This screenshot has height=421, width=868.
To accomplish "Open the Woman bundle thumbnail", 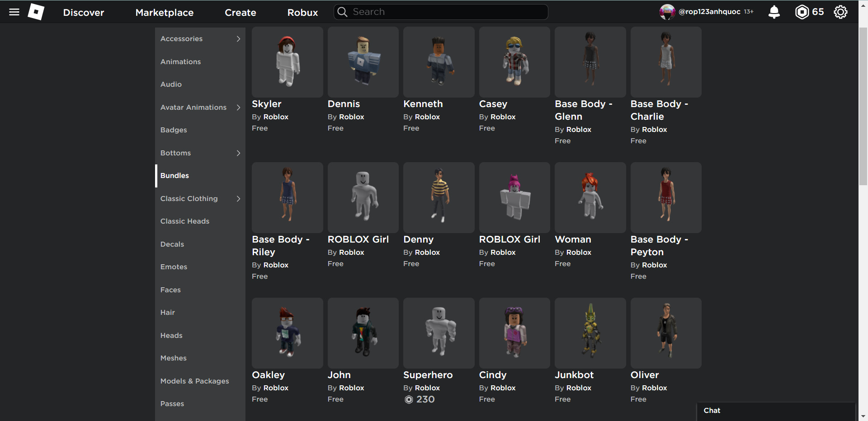I will point(590,197).
